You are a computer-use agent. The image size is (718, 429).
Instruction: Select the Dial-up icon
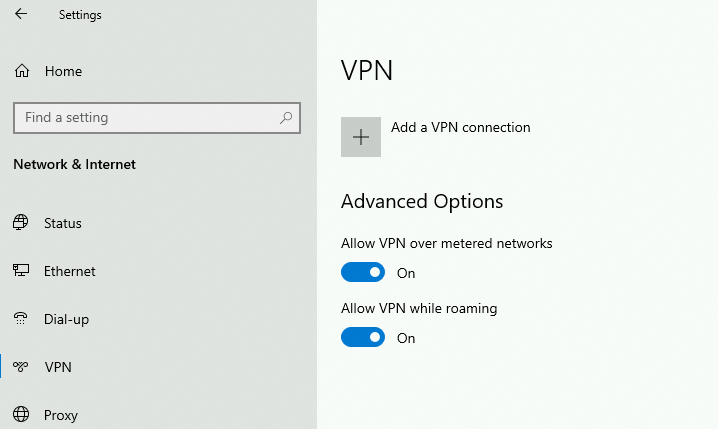tap(21, 319)
